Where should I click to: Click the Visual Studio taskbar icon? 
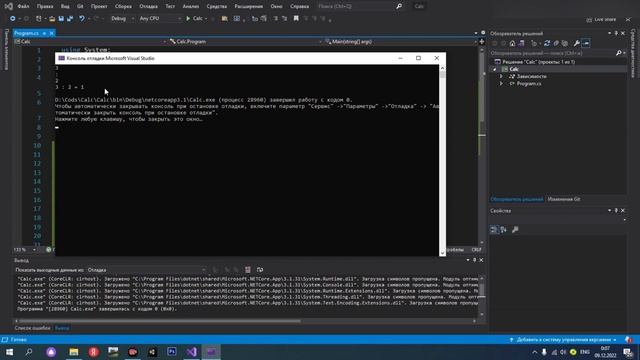[x=191, y=352]
